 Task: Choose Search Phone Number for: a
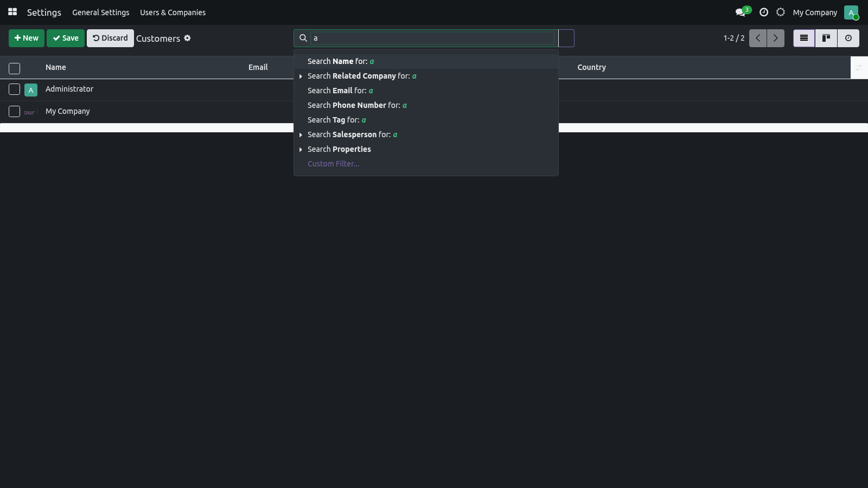point(426,105)
